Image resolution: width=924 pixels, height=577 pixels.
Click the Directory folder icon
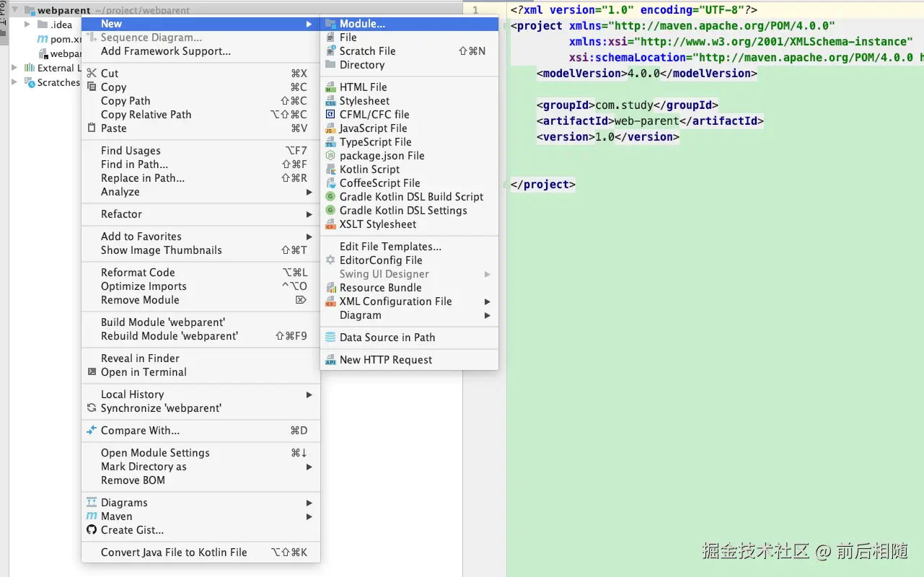coord(330,65)
